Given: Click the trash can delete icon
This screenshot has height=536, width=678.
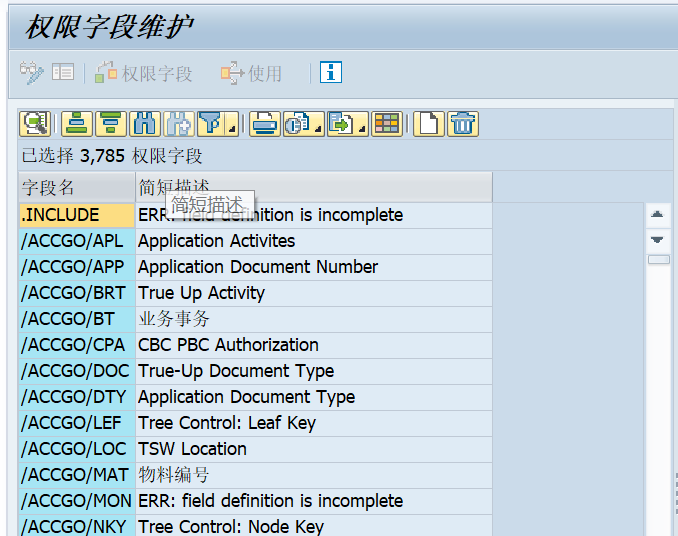Looking at the screenshot, I should pyautogui.click(x=463, y=124).
